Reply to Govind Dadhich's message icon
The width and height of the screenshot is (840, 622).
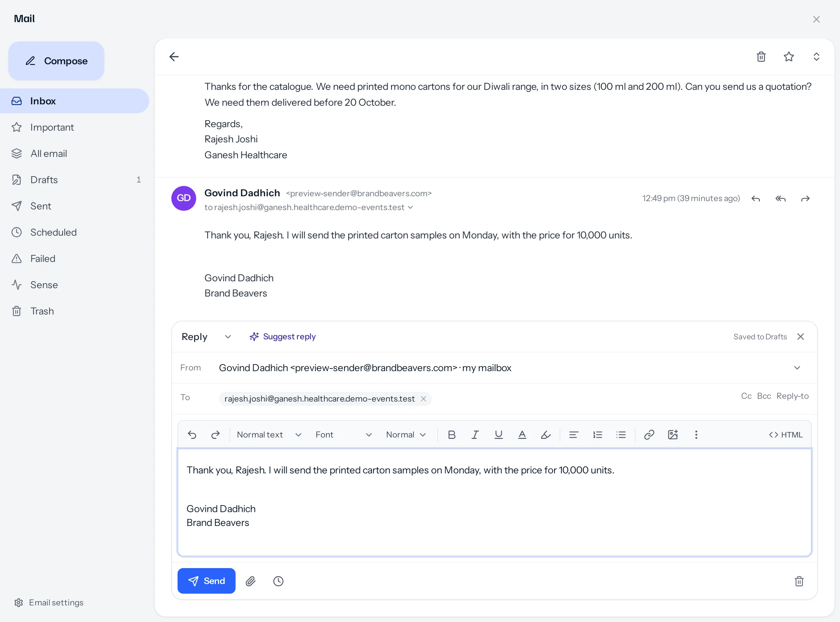(x=756, y=198)
